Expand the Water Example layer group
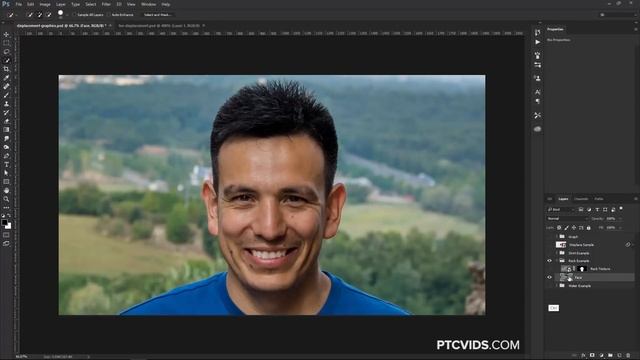640x360 pixels. click(x=556, y=286)
